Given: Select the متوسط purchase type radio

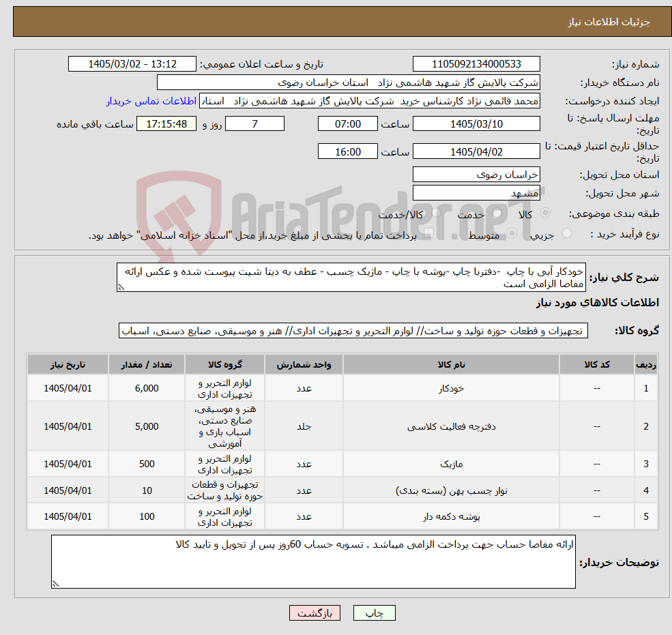Looking at the screenshot, I should [512, 233].
